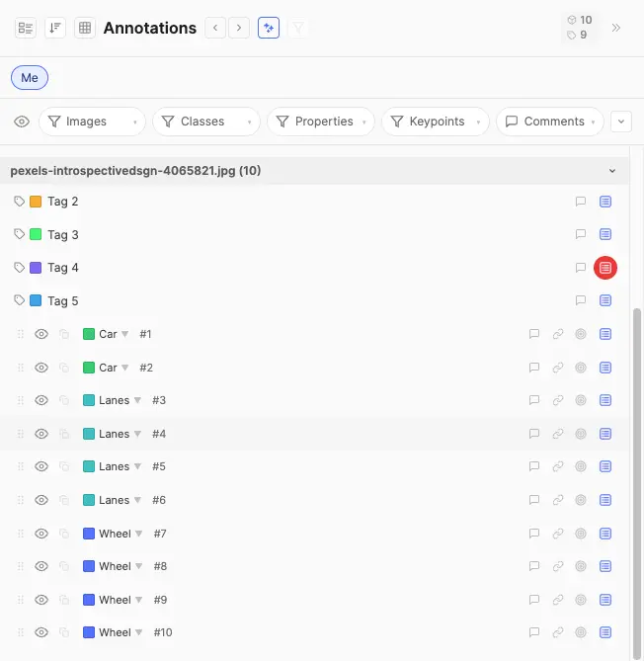Go to previous annotation arrow
644x661 pixels.
215,28
